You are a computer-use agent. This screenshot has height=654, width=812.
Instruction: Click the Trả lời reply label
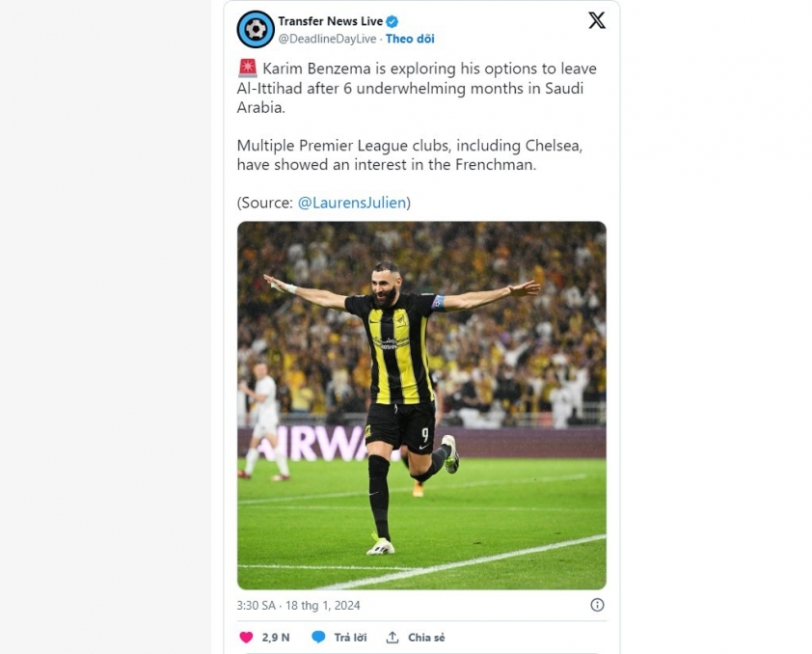click(350, 638)
